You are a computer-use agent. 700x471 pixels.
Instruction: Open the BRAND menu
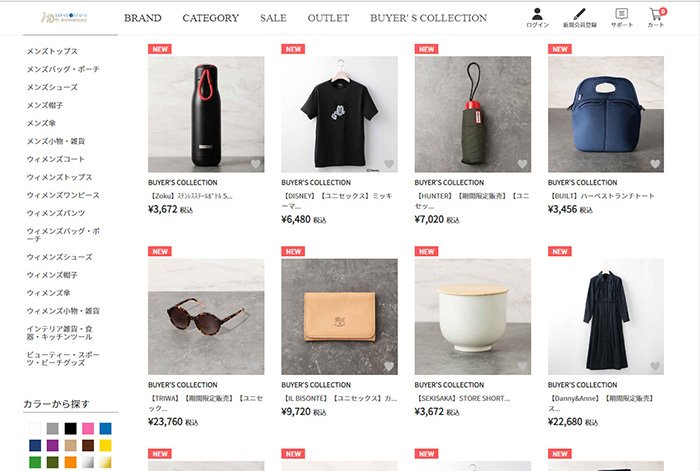142,18
